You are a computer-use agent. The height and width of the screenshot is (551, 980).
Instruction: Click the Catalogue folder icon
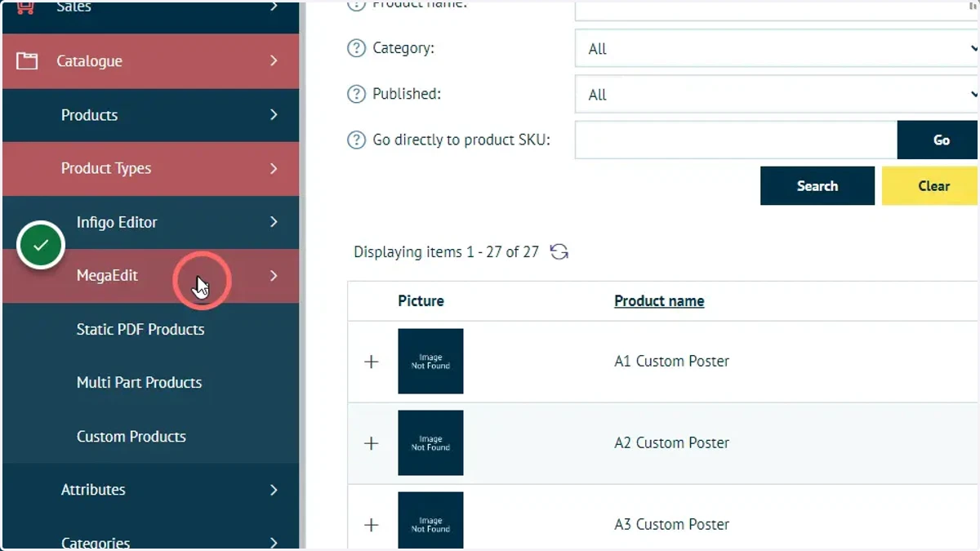pos(27,61)
